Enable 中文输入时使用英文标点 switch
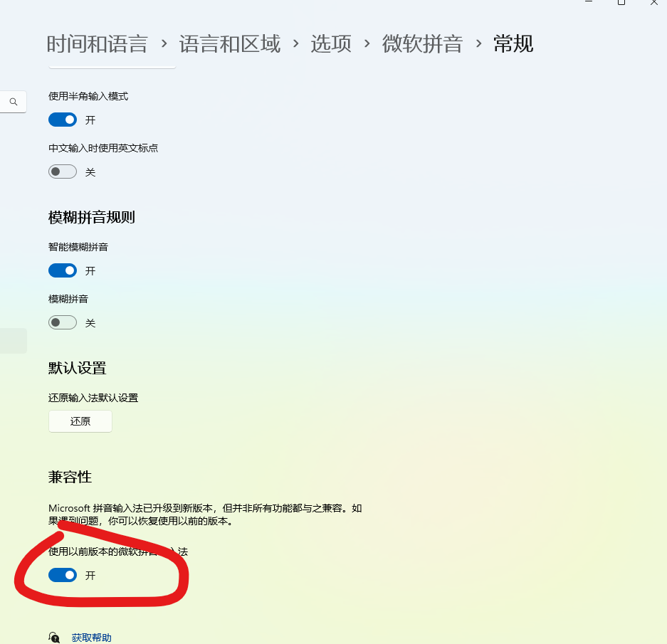 (63, 171)
